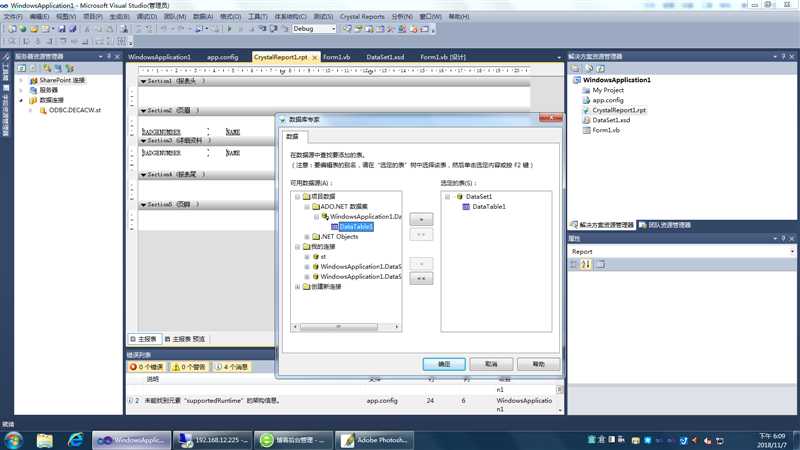800x450 pixels.
Task: Select app.config in Solution Explorer
Action: (x=607, y=101)
